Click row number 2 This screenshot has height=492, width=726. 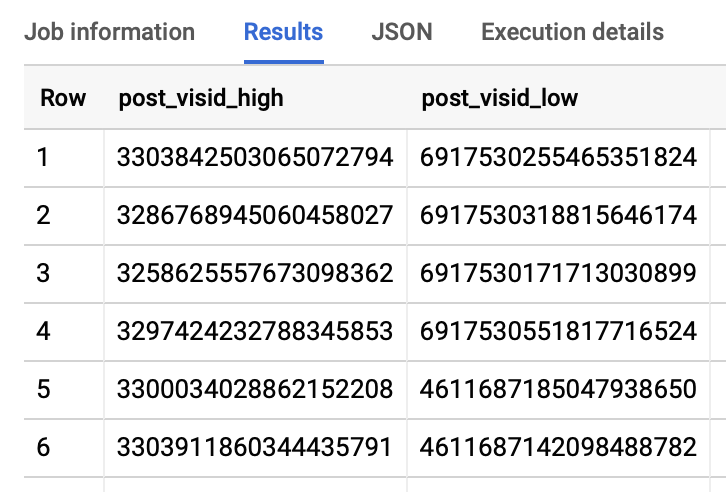pyautogui.click(x=43, y=215)
